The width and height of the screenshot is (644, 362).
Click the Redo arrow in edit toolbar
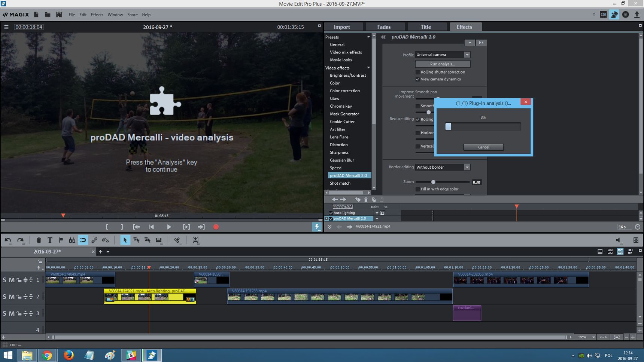(x=21, y=240)
